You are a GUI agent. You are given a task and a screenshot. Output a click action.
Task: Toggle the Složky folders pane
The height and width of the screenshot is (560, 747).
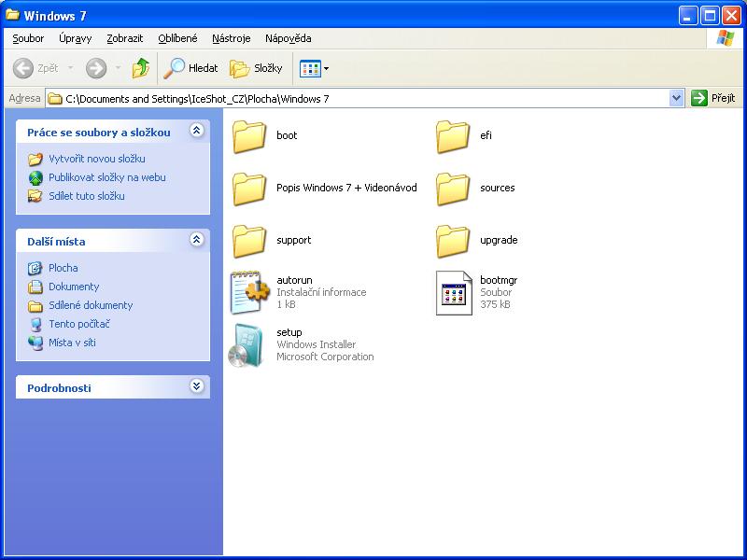pyautogui.click(x=257, y=68)
